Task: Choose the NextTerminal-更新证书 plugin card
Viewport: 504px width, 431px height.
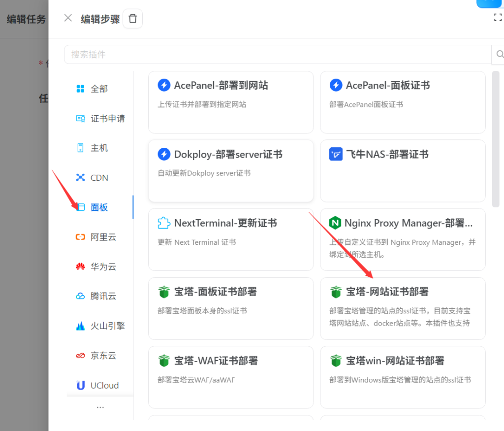Action: [231, 239]
